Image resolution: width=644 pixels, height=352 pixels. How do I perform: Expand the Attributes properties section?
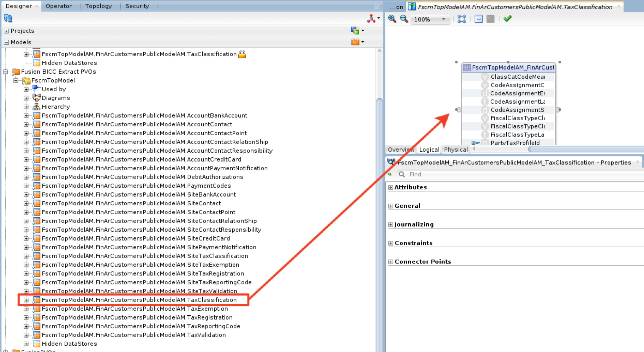390,188
